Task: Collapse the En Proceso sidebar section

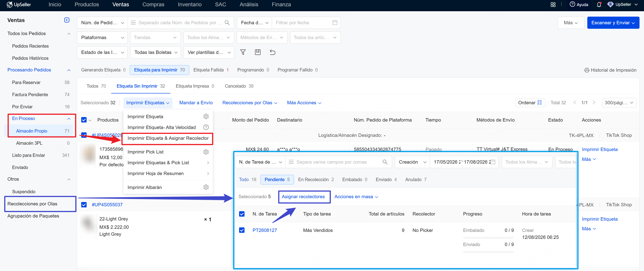Action: (x=69, y=119)
